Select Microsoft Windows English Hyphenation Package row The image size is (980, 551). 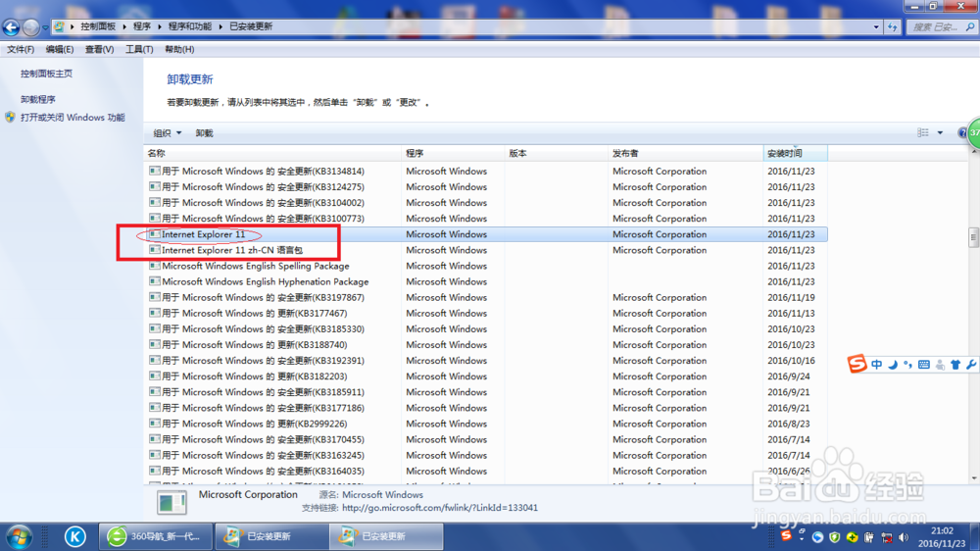click(x=486, y=282)
